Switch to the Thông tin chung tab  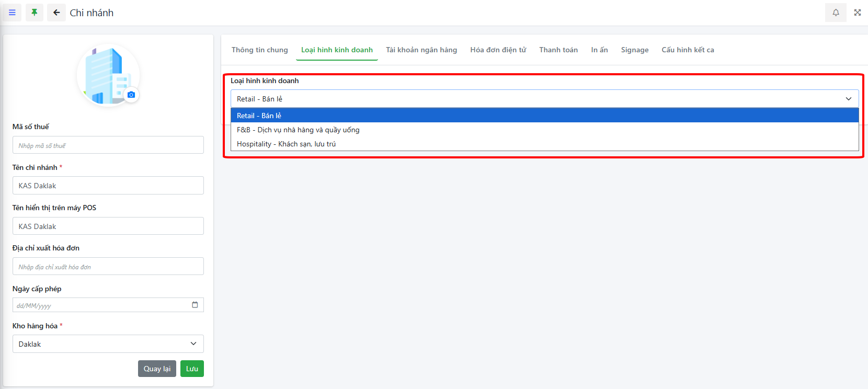click(259, 50)
